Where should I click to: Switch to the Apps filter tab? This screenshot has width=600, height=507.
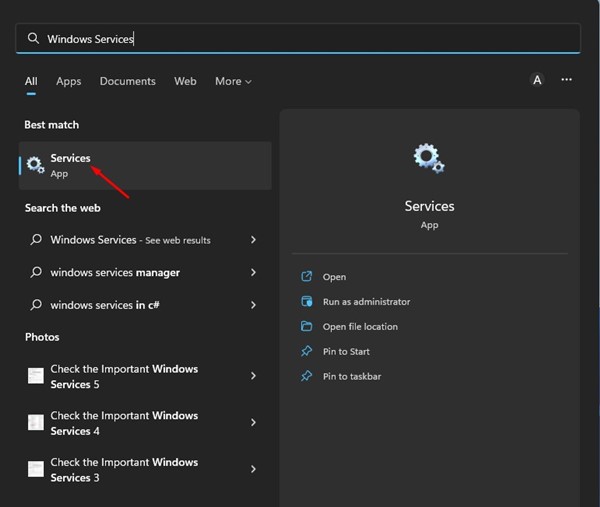point(69,81)
